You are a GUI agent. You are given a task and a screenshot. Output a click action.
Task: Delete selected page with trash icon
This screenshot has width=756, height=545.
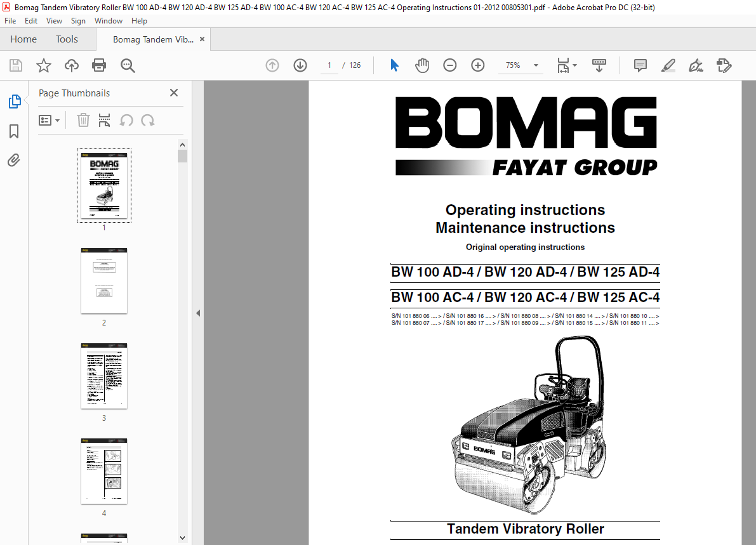[83, 120]
